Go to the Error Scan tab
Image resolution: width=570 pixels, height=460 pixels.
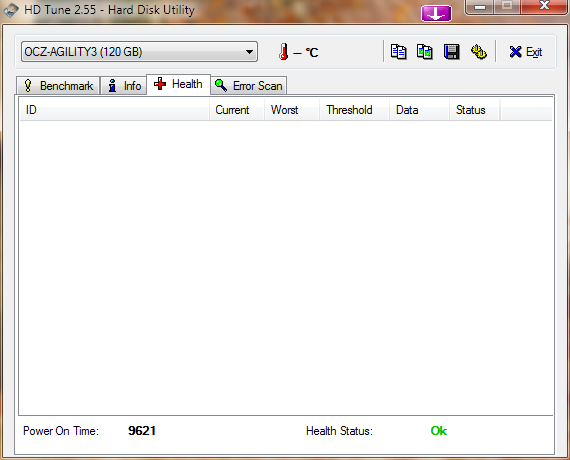[x=249, y=86]
